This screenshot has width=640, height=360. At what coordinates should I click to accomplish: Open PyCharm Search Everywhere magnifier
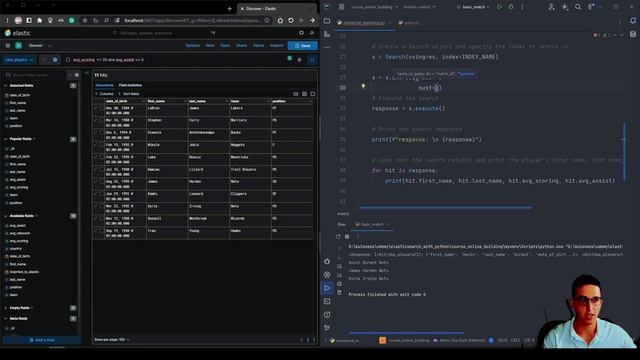578,7
